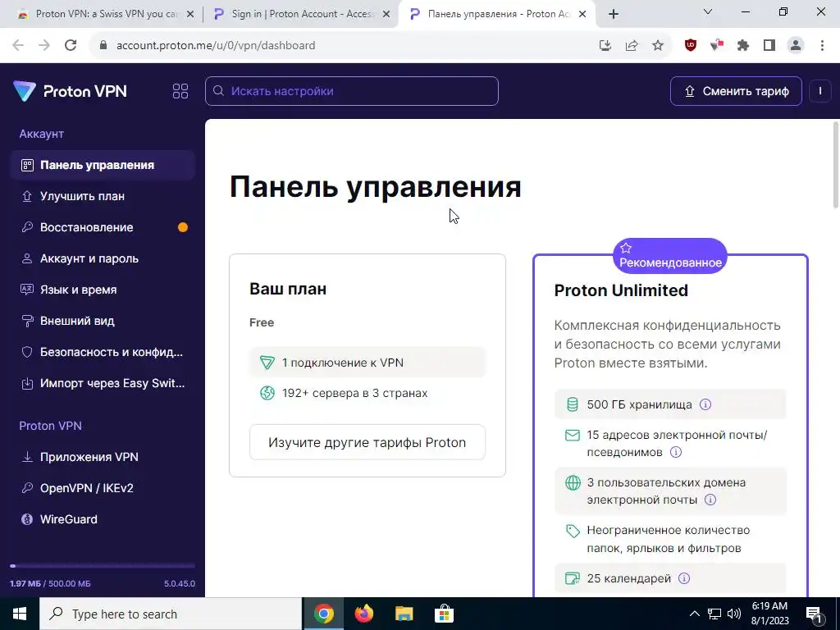Open Chrome profile avatar icon
This screenshot has height=630, width=840.
(796, 46)
